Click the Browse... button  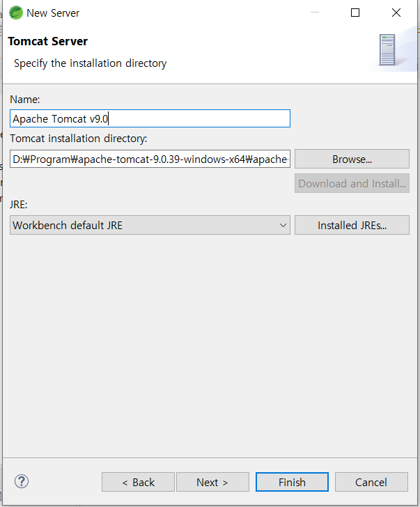pos(352,159)
